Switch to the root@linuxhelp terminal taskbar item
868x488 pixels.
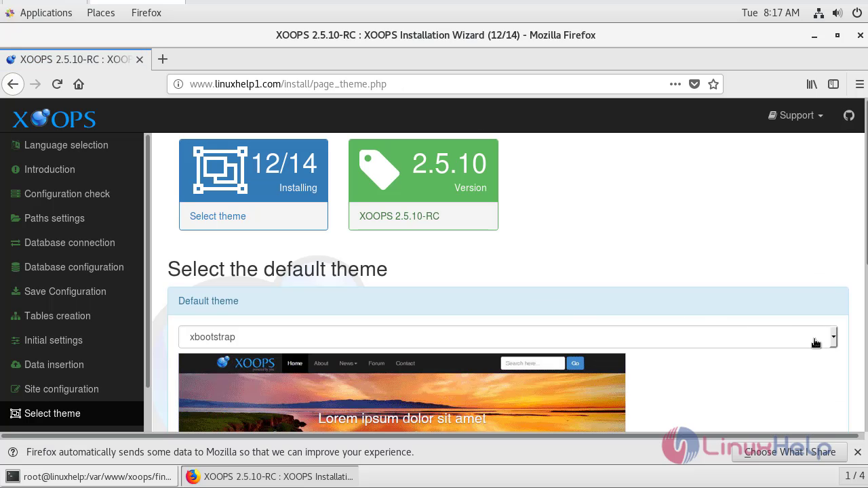[x=90, y=476]
